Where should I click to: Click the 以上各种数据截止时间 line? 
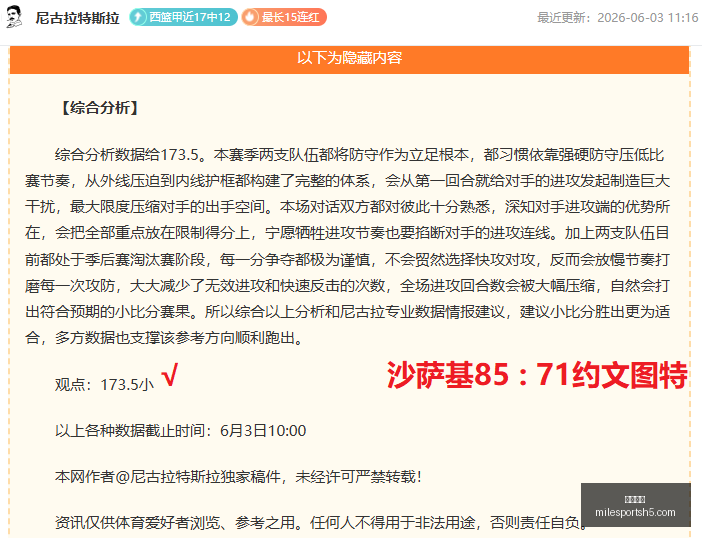tap(180, 431)
